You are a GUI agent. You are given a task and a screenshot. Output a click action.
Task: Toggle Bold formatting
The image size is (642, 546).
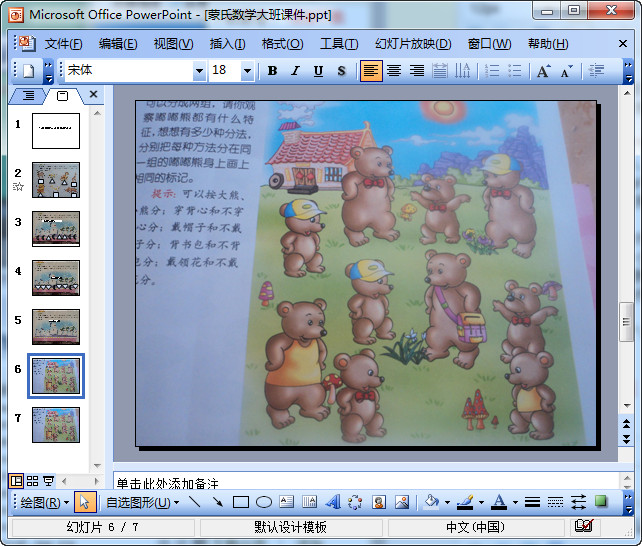(x=272, y=71)
